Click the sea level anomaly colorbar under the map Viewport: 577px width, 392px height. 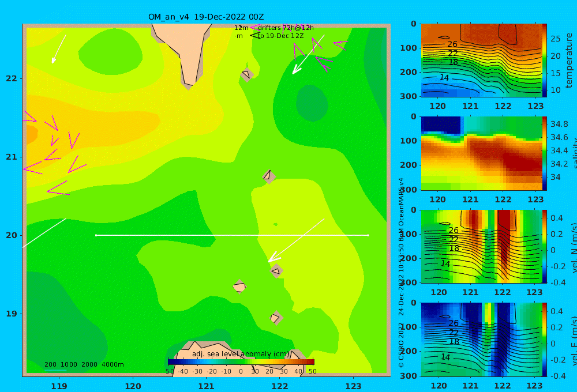[x=241, y=362]
